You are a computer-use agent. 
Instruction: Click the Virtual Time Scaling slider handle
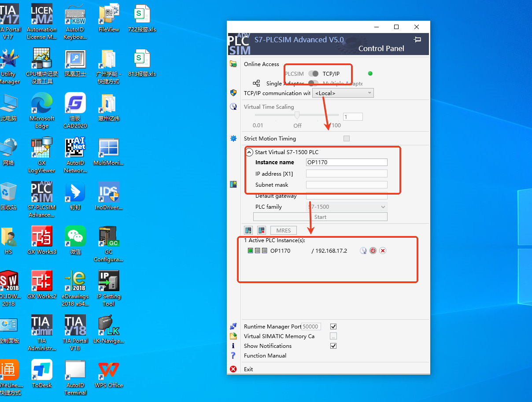[x=297, y=115]
